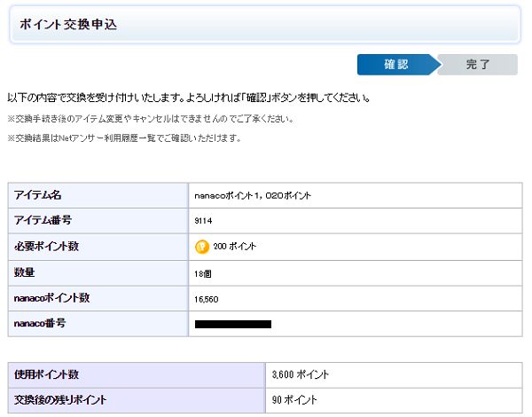Screen dimensions: 532x417
Task: Click the 交換後の残りポイント row label
Action: (60, 399)
